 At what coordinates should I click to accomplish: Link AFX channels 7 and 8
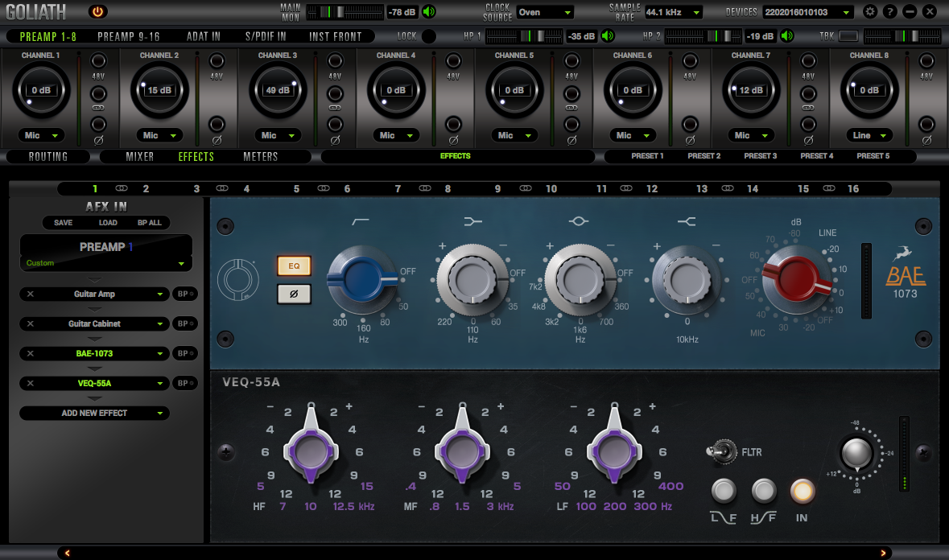click(x=425, y=189)
